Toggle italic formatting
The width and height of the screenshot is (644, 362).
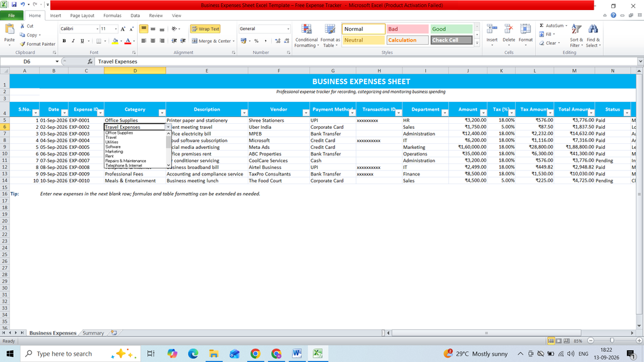click(73, 41)
